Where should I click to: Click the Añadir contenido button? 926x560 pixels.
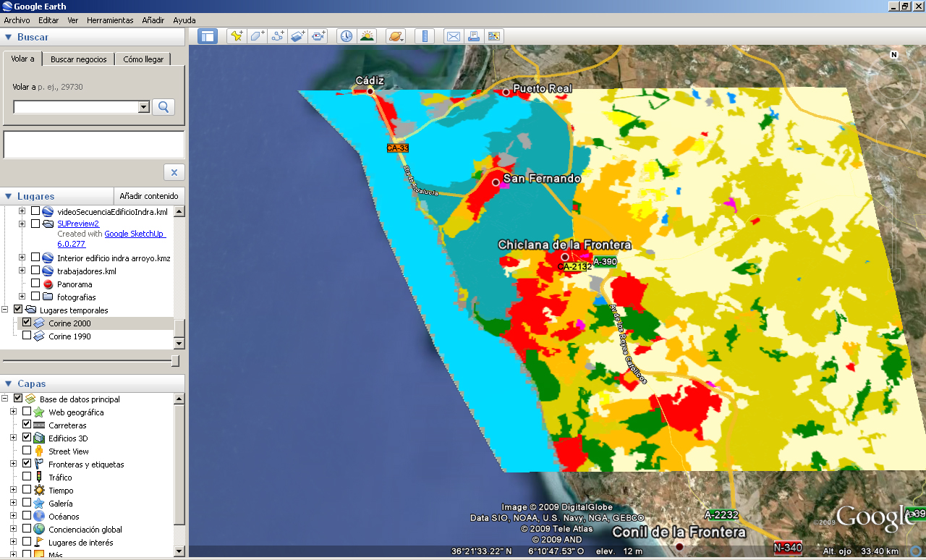[x=148, y=196]
